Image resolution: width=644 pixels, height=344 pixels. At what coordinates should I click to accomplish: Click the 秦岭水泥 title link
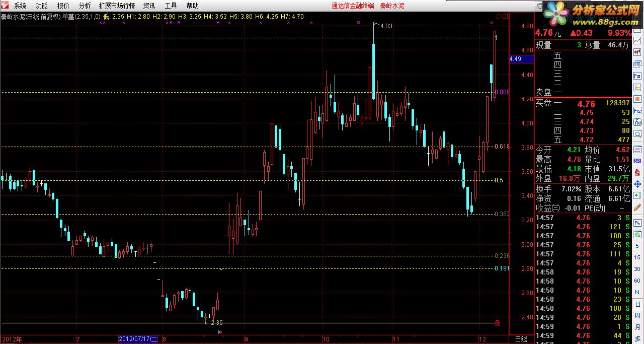392,6
